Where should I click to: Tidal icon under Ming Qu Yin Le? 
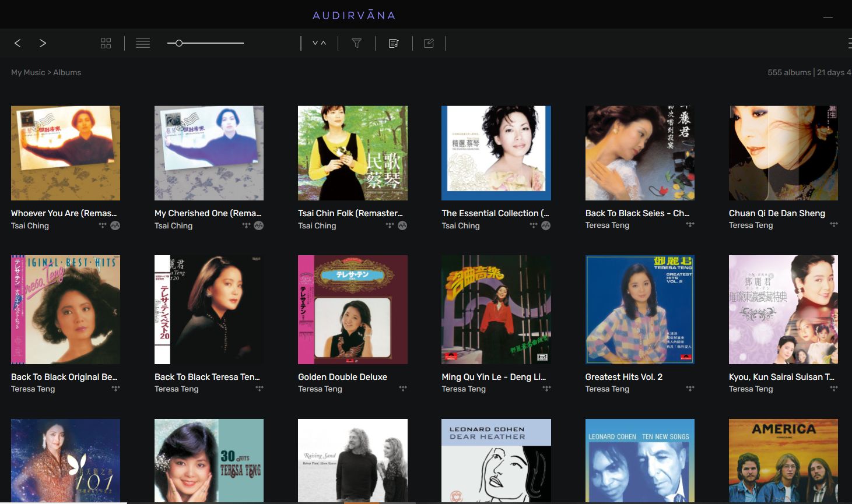546,389
